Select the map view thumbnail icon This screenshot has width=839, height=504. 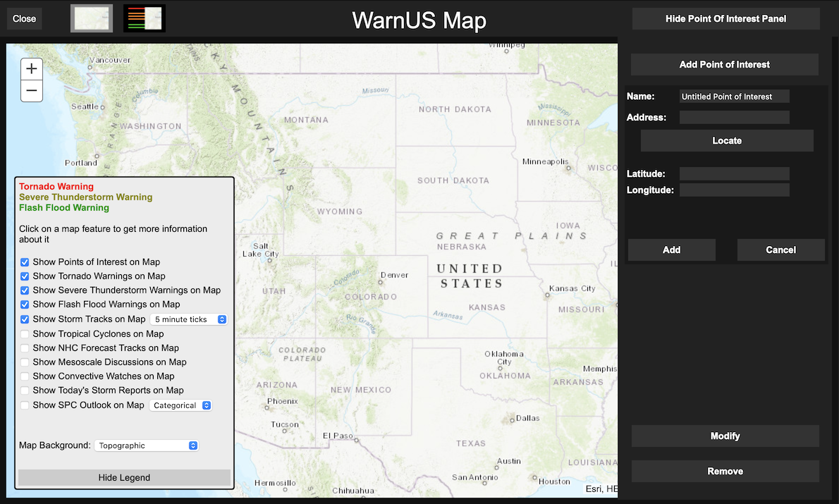(91, 18)
